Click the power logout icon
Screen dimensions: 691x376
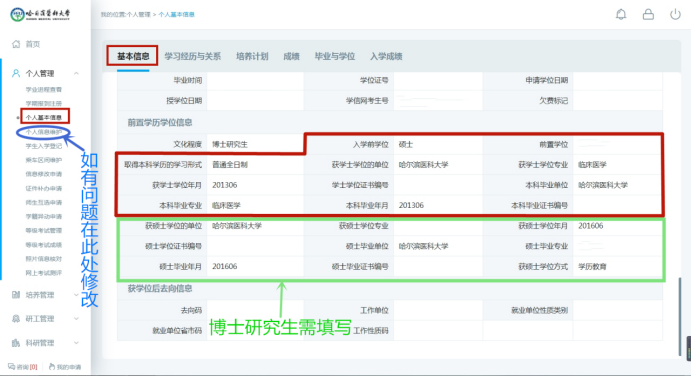coord(675,15)
